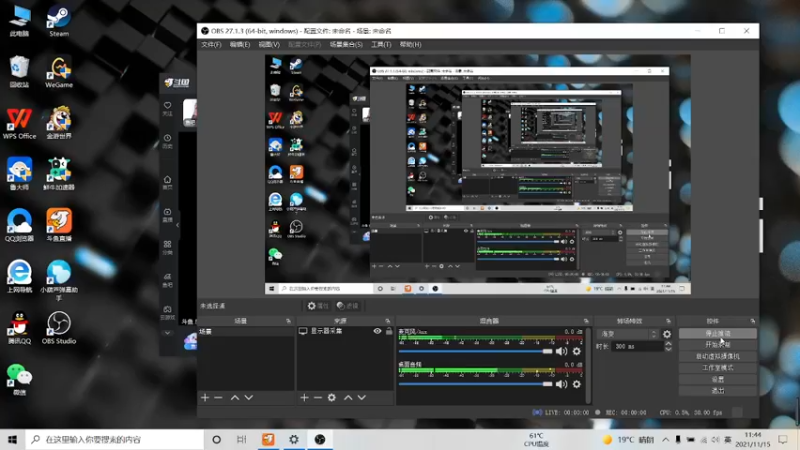Toggle visibility eye of 显示器采集 source
The image size is (800, 450).
pyautogui.click(x=377, y=331)
